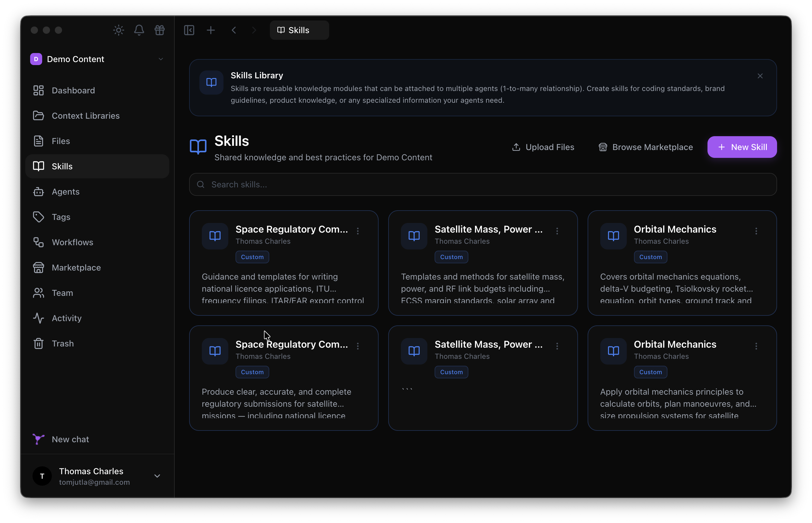
Task: Click book icon on first Orbital Mechanics card
Action: coord(613,236)
